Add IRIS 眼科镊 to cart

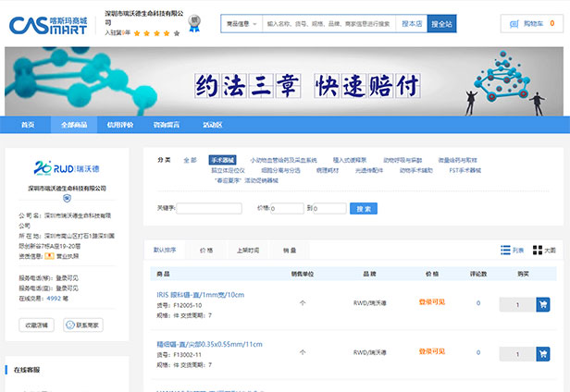542,303
